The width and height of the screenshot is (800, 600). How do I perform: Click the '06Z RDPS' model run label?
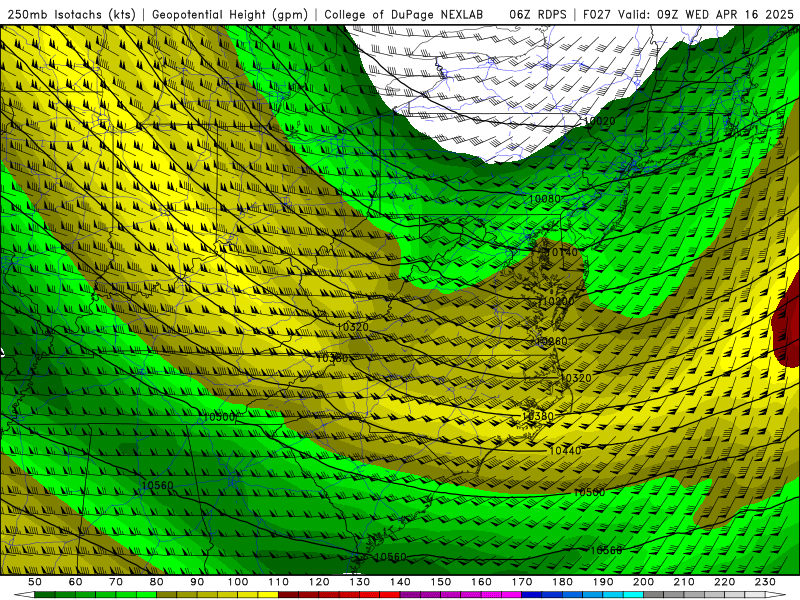pyautogui.click(x=537, y=15)
